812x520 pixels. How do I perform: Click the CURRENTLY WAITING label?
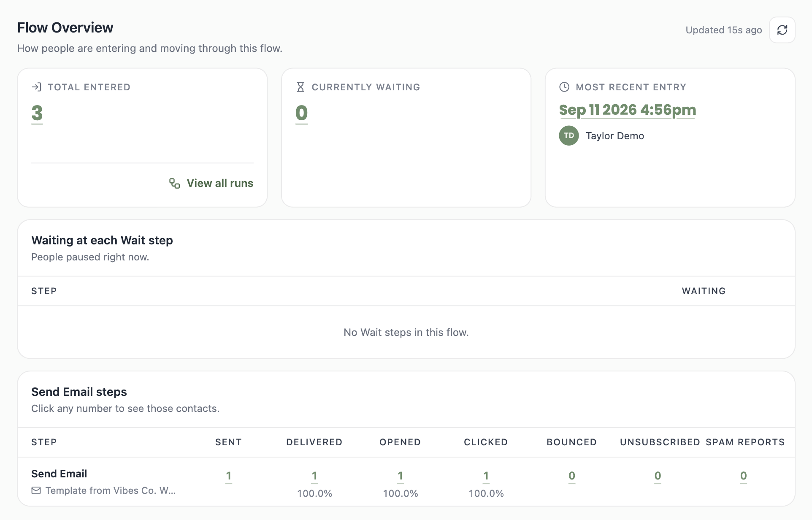click(366, 87)
